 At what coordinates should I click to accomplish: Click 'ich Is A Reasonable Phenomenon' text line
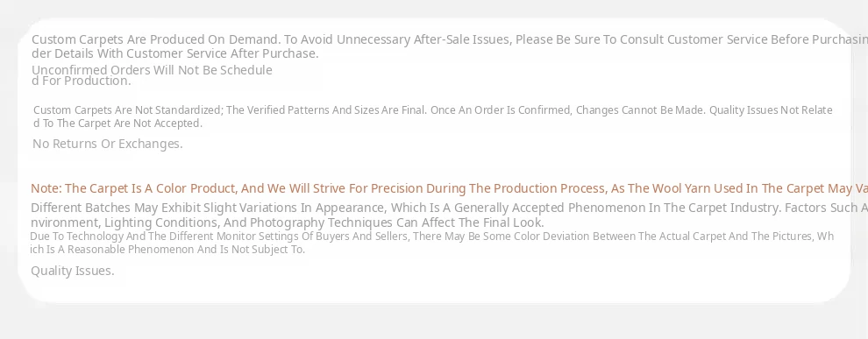pyautogui.click(x=167, y=250)
